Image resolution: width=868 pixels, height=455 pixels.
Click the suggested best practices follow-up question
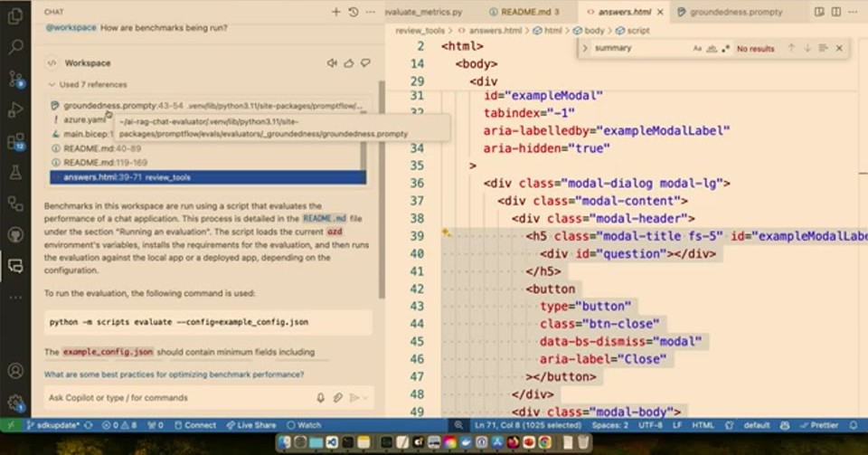tap(175, 374)
